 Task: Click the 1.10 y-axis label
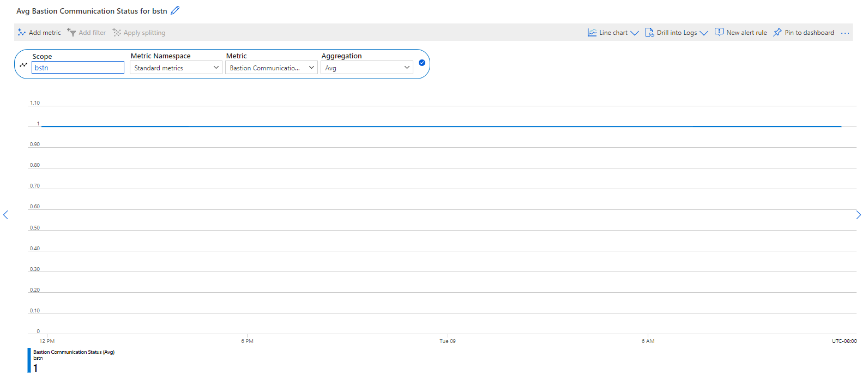[x=35, y=102]
